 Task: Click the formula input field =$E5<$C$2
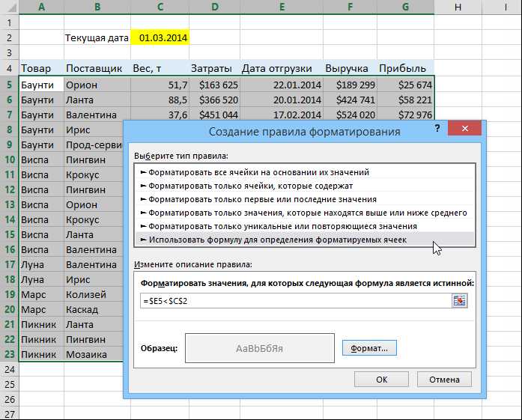(x=296, y=301)
